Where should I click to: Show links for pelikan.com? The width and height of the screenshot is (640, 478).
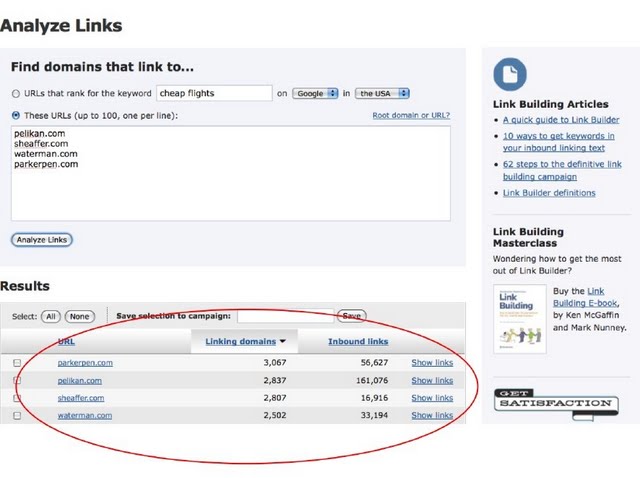pos(432,380)
